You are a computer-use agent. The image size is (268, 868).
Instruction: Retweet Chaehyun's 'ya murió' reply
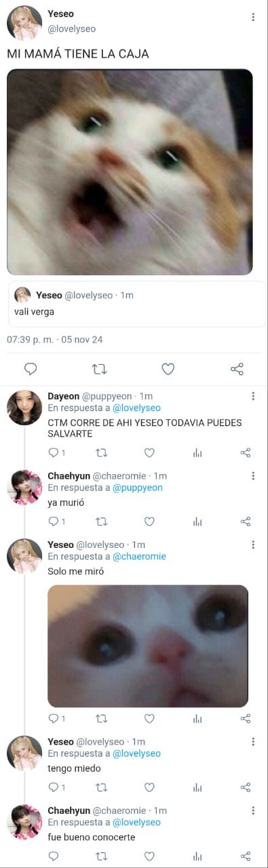[x=101, y=521]
